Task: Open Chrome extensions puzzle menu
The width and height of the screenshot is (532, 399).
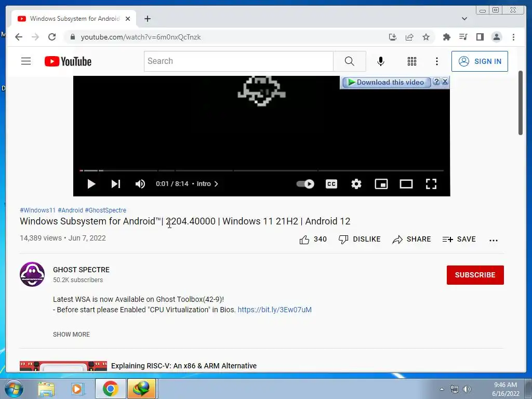Action: coord(446,37)
